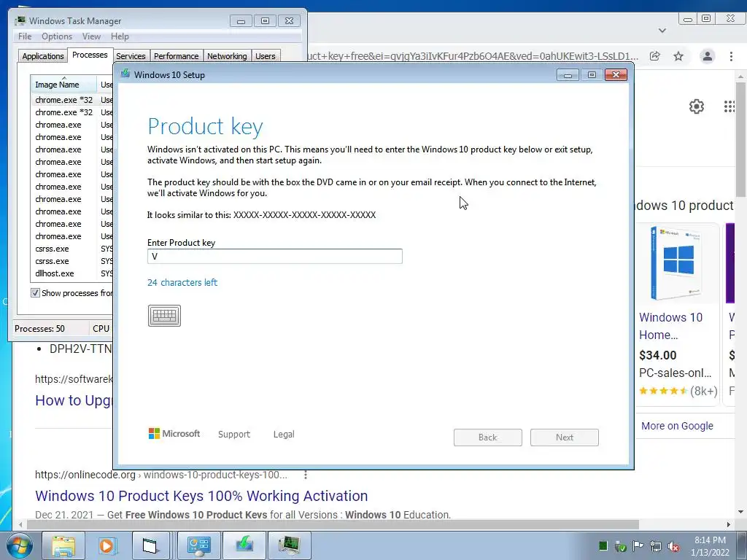Screen dimensions: 747x560
Task: Open the Windows 10 Home product link
Action: point(671,326)
